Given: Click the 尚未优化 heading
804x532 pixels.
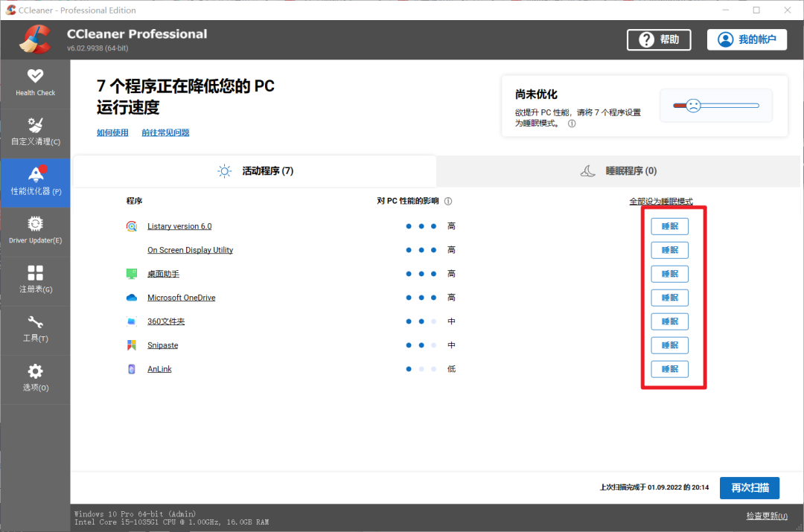Looking at the screenshot, I should pyautogui.click(x=536, y=94).
